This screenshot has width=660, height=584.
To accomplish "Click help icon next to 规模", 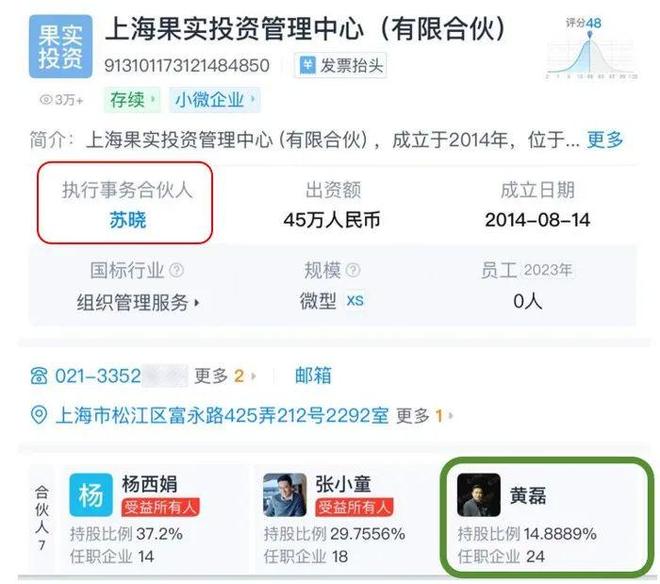I will (x=353, y=270).
